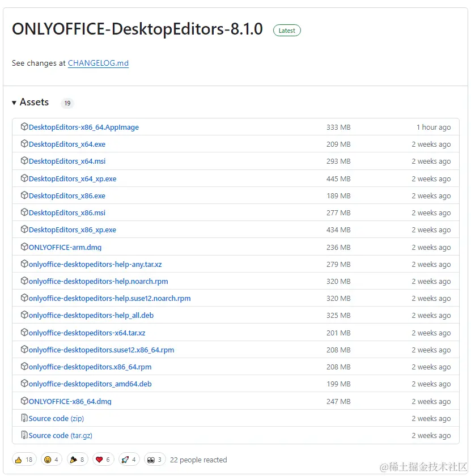The image size is (471, 476).
Task: Toggle the red heart reaction
Action: click(x=103, y=460)
